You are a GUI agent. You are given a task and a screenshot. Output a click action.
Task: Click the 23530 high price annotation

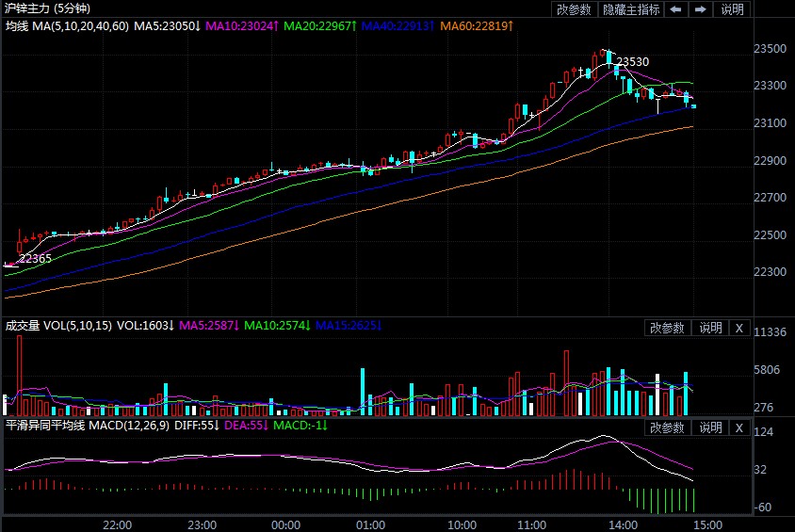pos(633,62)
